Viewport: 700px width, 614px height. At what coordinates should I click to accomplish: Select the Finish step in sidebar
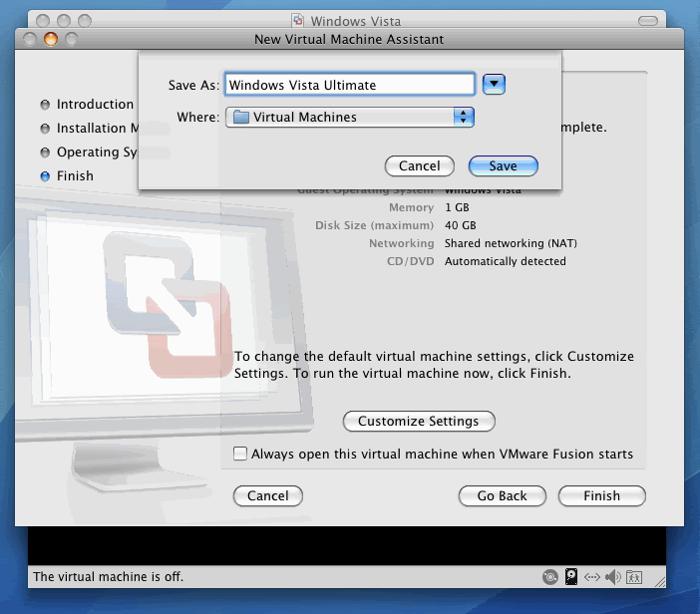(67, 175)
